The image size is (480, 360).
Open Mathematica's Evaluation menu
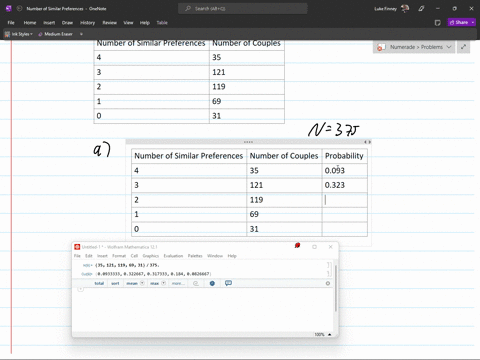click(x=173, y=256)
